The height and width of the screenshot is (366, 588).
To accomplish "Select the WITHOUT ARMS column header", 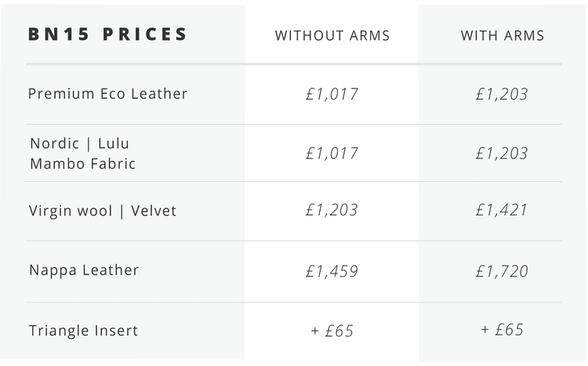I will pyautogui.click(x=332, y=35).
